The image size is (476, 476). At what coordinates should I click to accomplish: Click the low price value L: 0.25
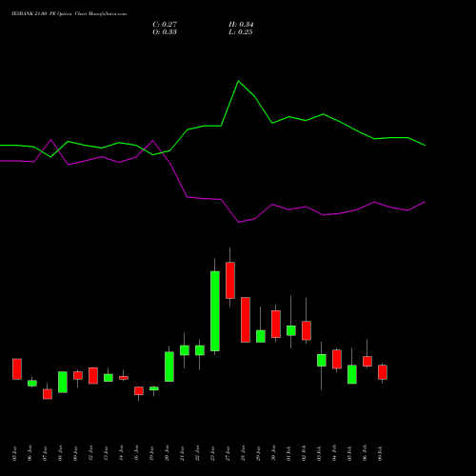pos(241,32)
